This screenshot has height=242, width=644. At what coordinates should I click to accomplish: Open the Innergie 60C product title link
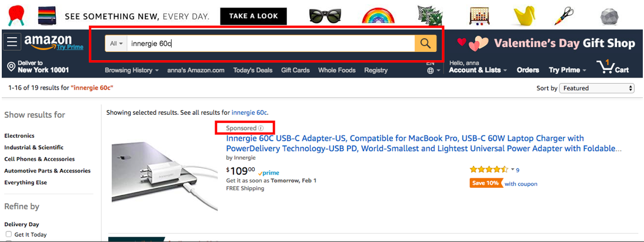424,143
